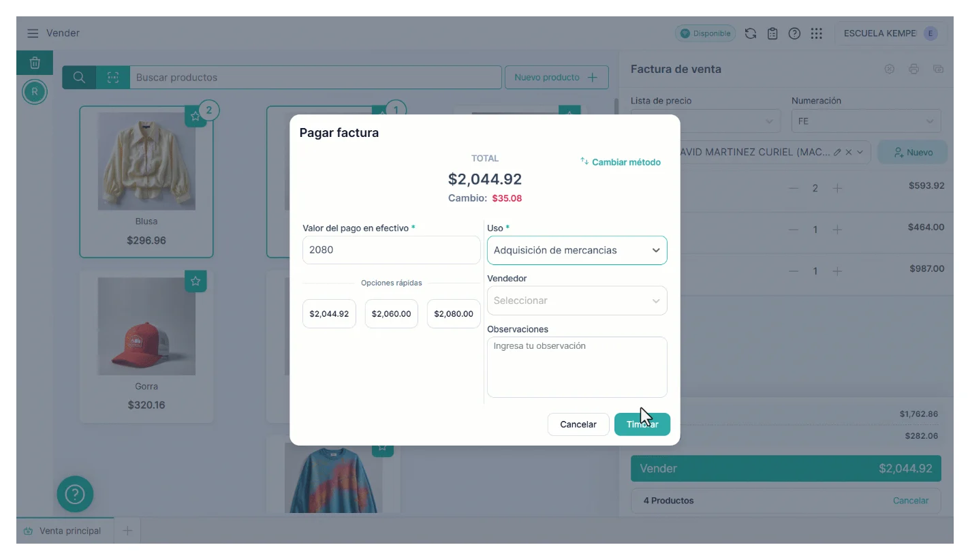
Task: Click Cancelar in the Pagar factura dialog
Action: coord(578,424)
